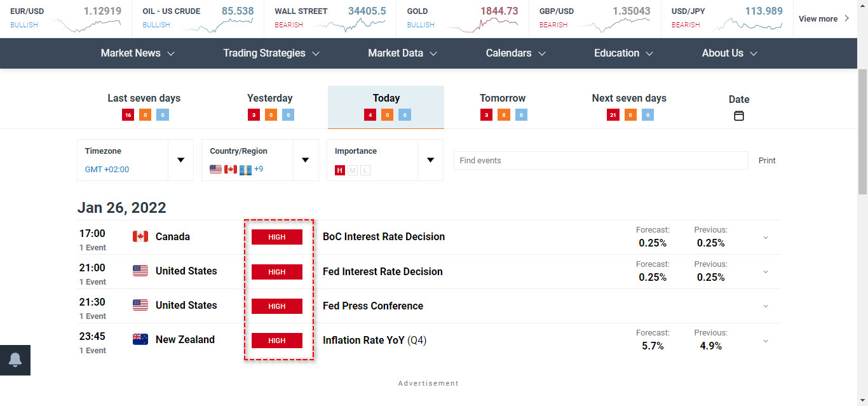Open the Date calendar icon
Screen dimensions: 868x406
(738, 116)
